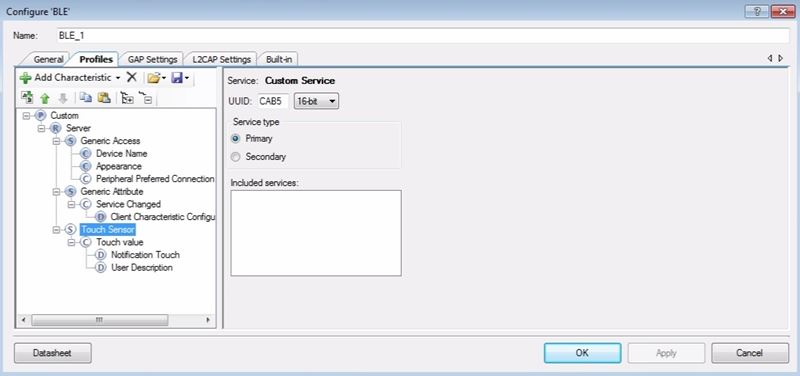Select Secondary service type
Viewport: 800px width, 376px height.
click(235, 157)
